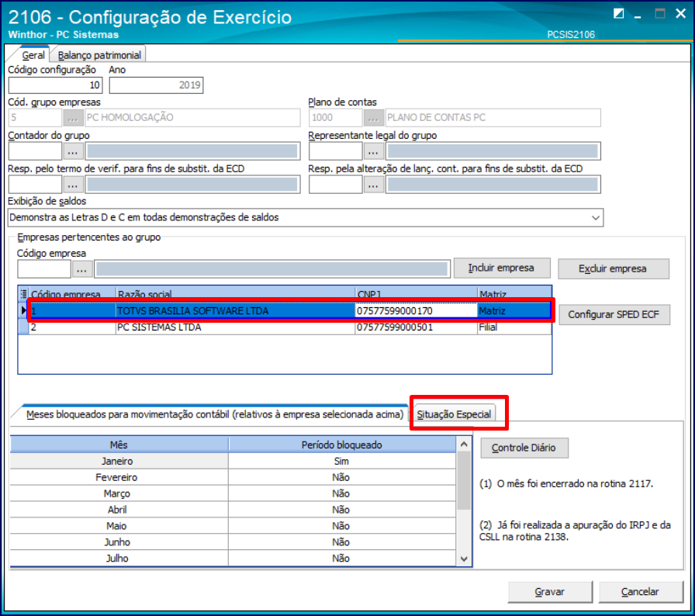Open lookup for Representante legal do grupo
The image size is (695, 616).
coord(373,151)
